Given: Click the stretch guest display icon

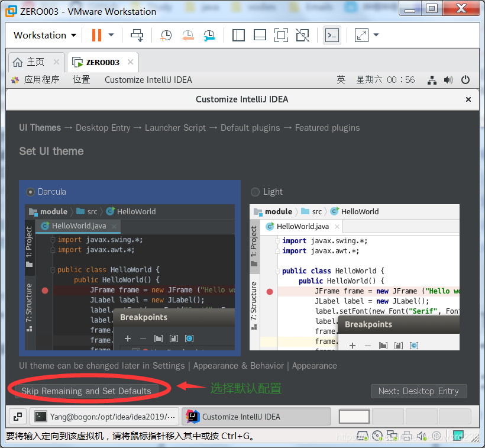Looking at the screenshot, I should pyautogui.click(x=361, y=35).
